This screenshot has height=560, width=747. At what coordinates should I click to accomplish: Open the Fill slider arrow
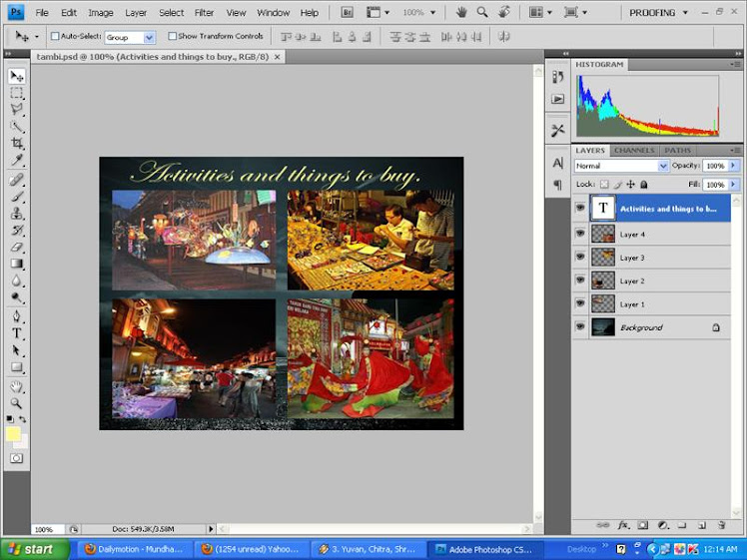tap(733, 185)
